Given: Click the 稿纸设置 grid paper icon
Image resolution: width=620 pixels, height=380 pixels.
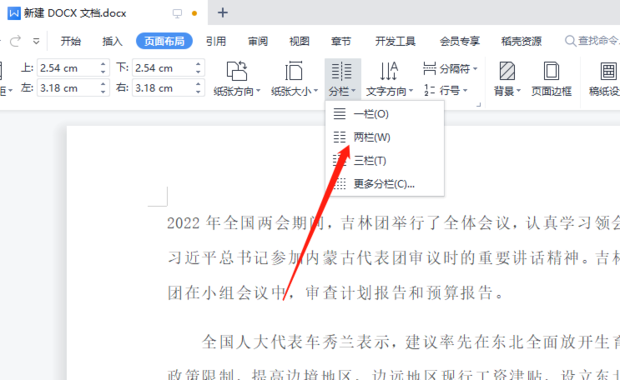Looking at the screenshot, I should pyautogui.click(x=608, y=71).
